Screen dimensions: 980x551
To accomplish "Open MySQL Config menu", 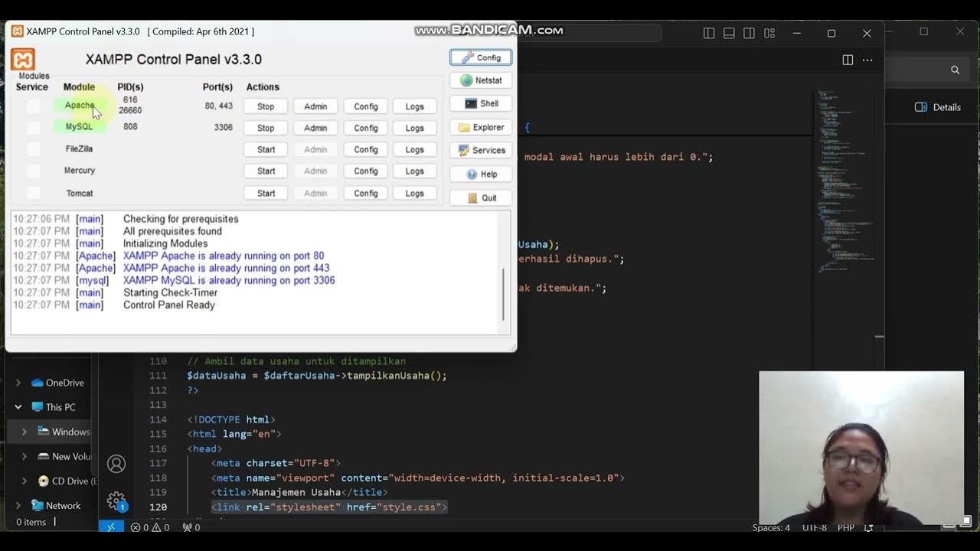I will point(366,128).
